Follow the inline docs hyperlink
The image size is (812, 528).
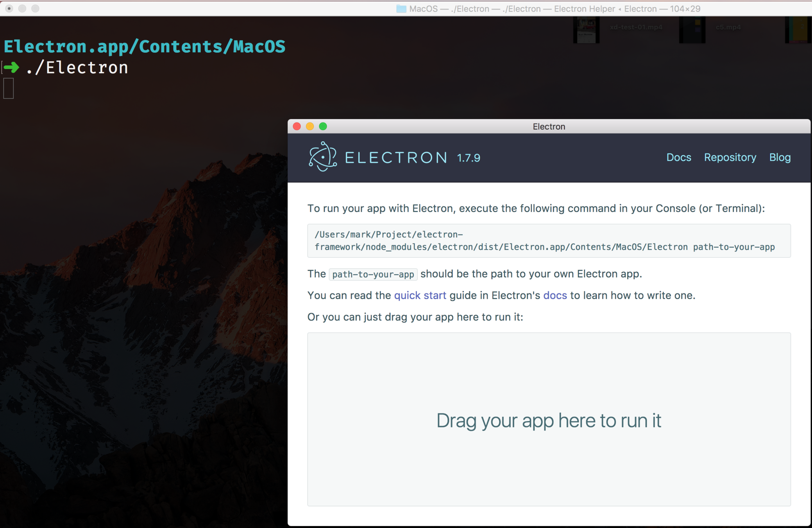pyautogui.click(x=554, y=295)
